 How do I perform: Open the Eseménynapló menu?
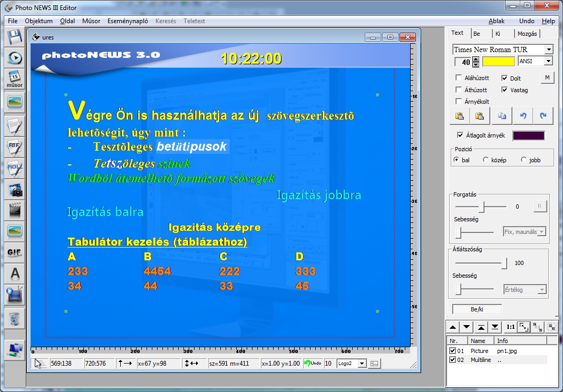point(128,21)
